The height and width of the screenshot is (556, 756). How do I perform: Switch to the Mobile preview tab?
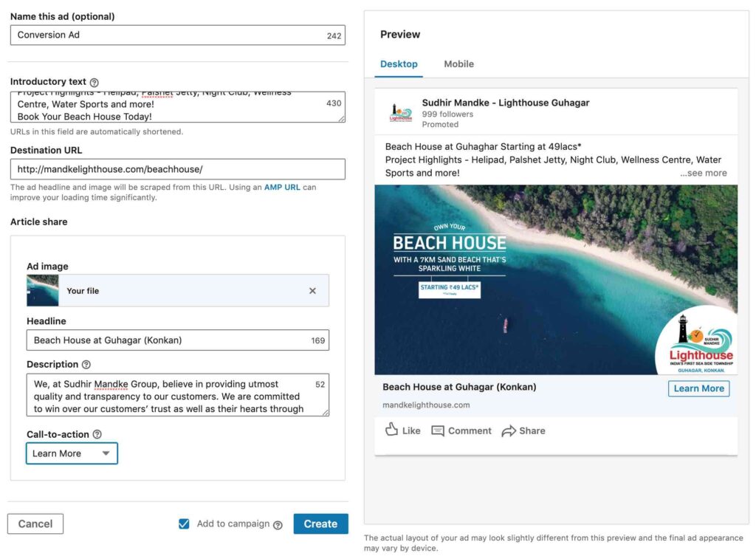click(x=458, y=64)
